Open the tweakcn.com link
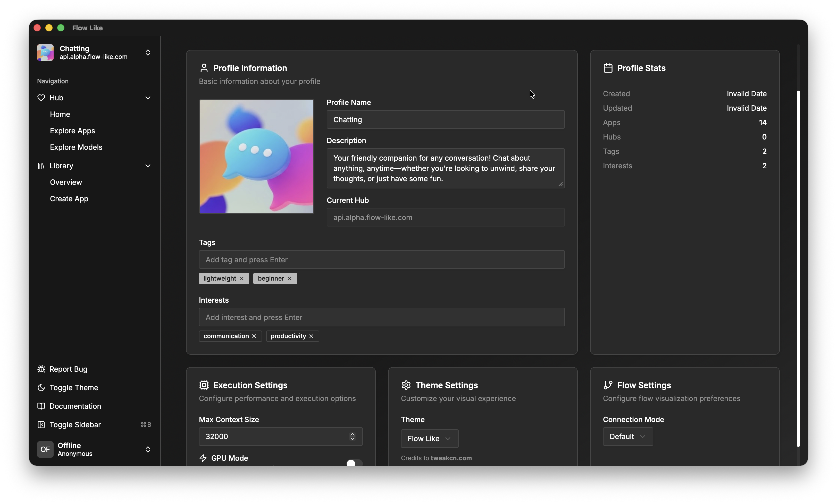837x504 pixels. pos(451,458)
